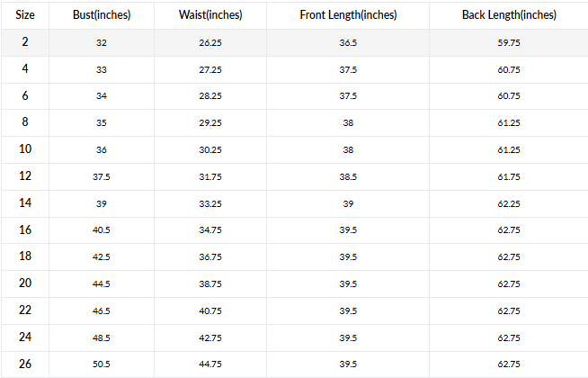This screenshot has width=588, height=378.
Task: Click waist value 26.25
Action: click(211, 42)
